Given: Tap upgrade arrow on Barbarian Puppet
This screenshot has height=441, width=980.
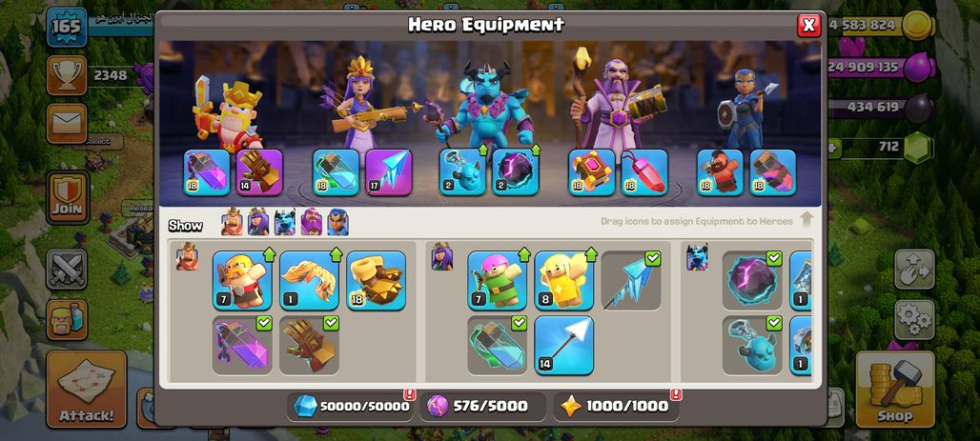Looking at the screenshot, I should (270, 254).
